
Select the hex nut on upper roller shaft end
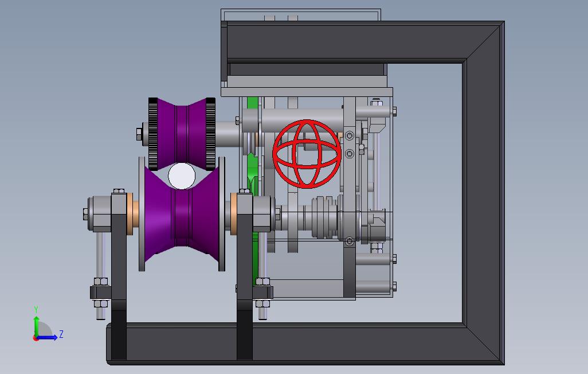click(139, 134)
